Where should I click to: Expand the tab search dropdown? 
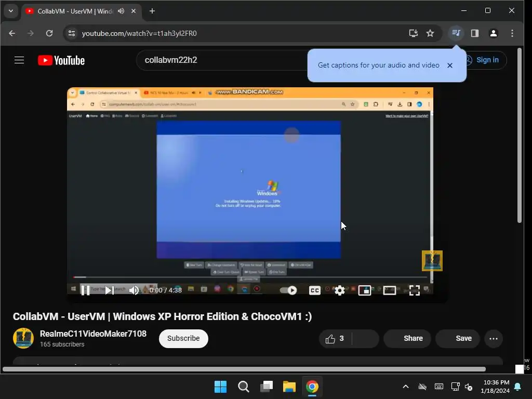pos(11,11)
